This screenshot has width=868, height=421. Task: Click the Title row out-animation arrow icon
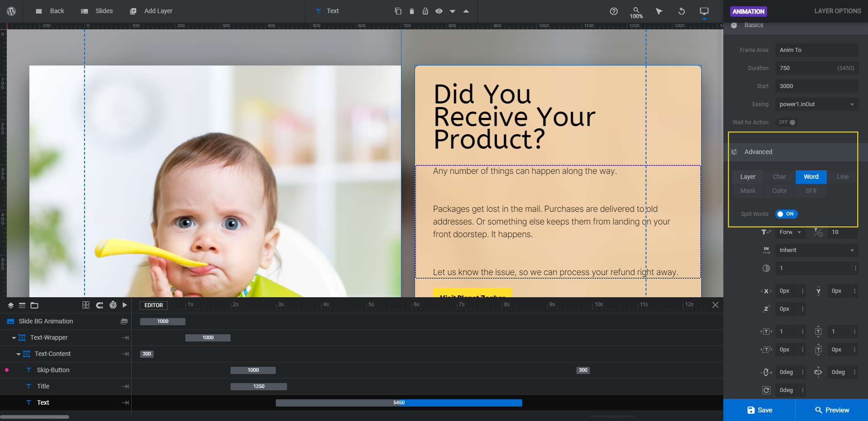125,386
